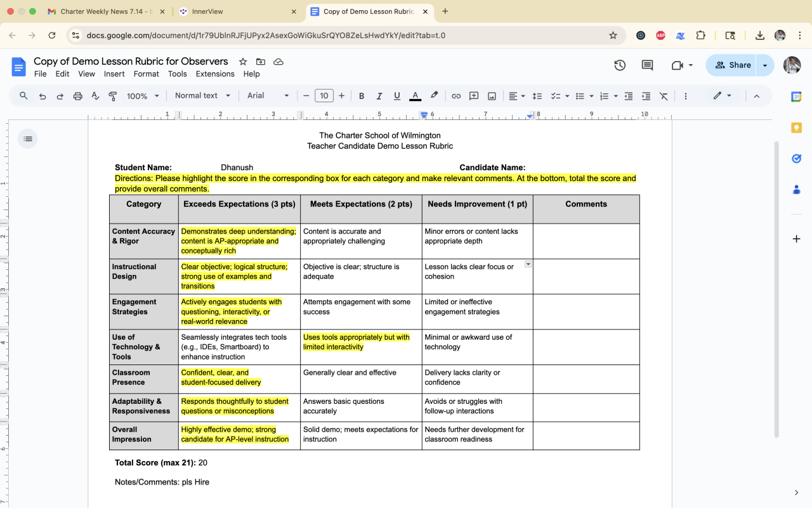The height and width of the screenshot is (508, 812).
Task: Click the insert link icon
Action: pyautogui.click(x=456, y=96)
